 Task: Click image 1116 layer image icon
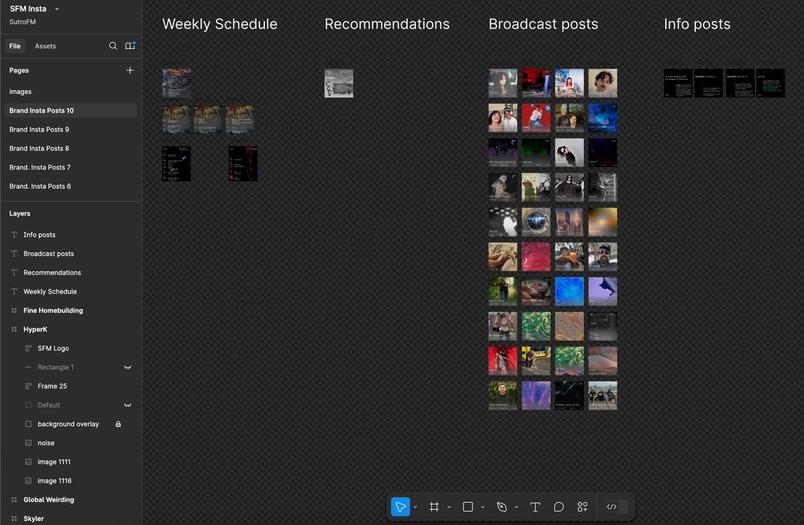click(28, 481)
